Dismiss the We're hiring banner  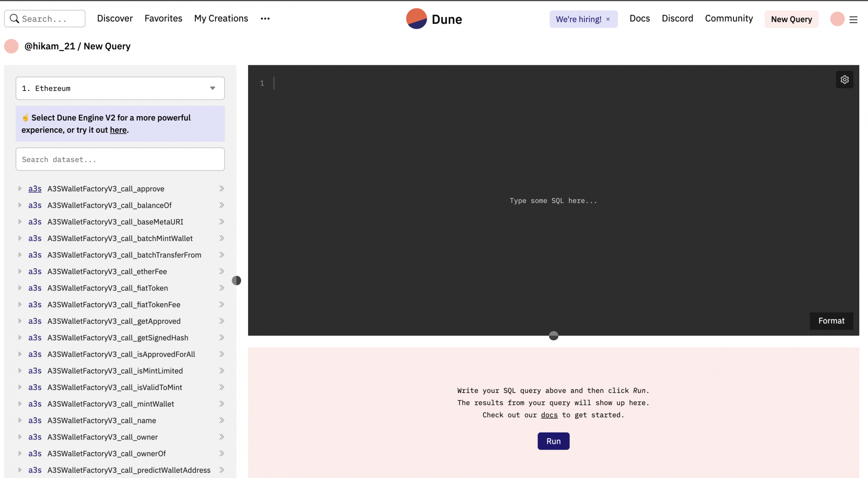[x=608, y=19]
